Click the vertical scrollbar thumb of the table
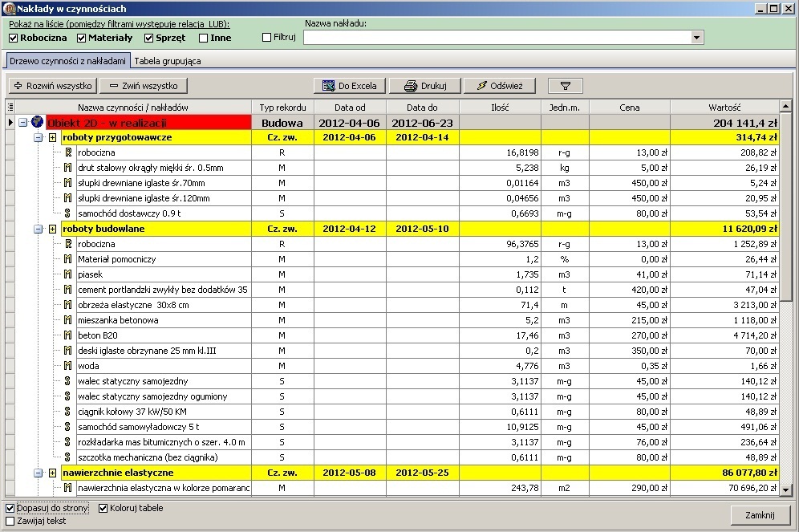The image size is (799, 532). pyautogui.click(x=785, y=206)
